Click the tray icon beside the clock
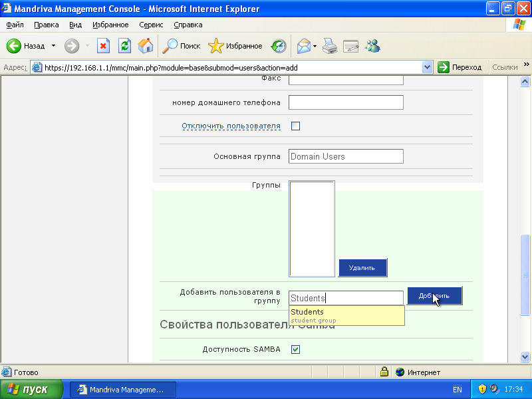The width and height of the screenshot is (532, 399). (x=495, y=389)
